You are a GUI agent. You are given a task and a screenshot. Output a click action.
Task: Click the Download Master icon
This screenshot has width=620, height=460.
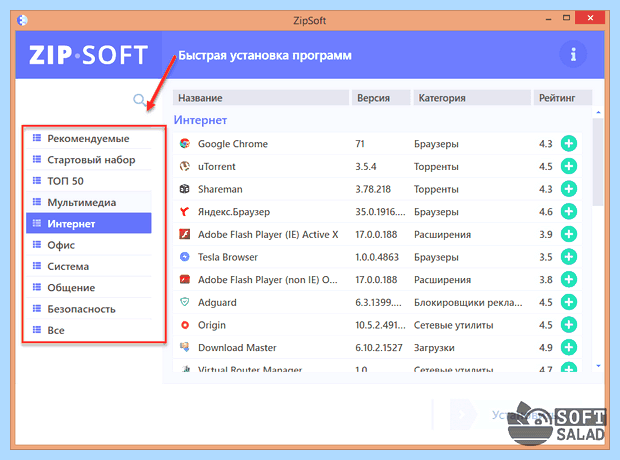(185, 347)
